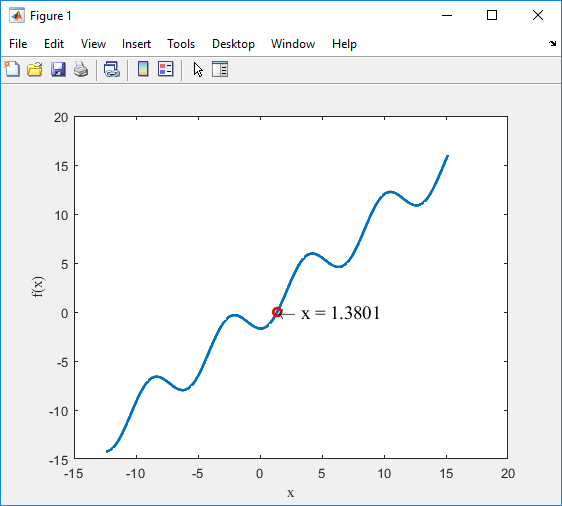
Task: Insert a colorbar from the toolbar
Action: (x=143, y=69)
